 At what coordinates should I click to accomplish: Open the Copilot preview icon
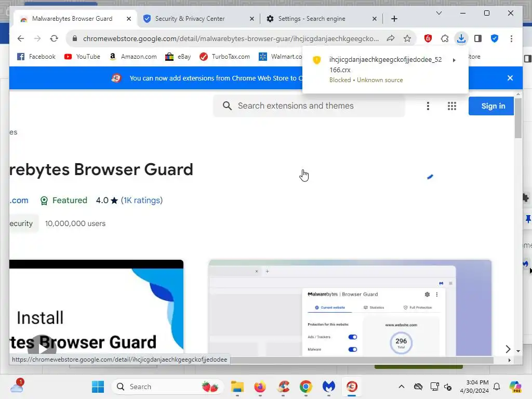515,387
